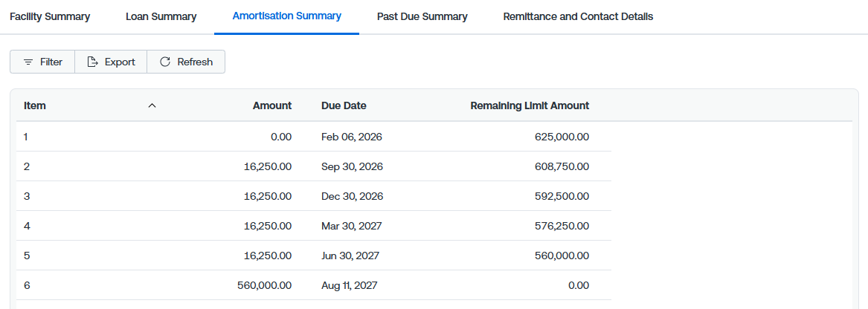Select row with due date Feb 06, 2026
Screen dimensions: 868x309
click(314, 137)
